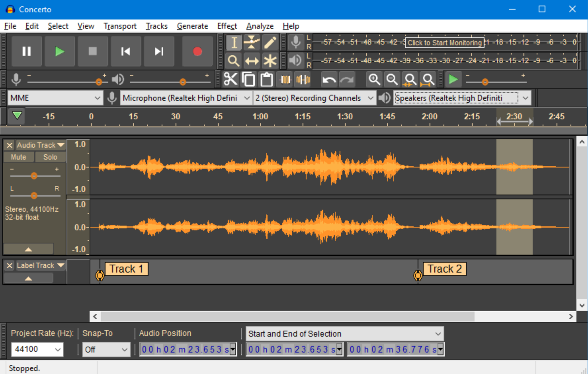Open the Audio Track name menu
This screenshot has height=374, width=588.
point(40,145)
